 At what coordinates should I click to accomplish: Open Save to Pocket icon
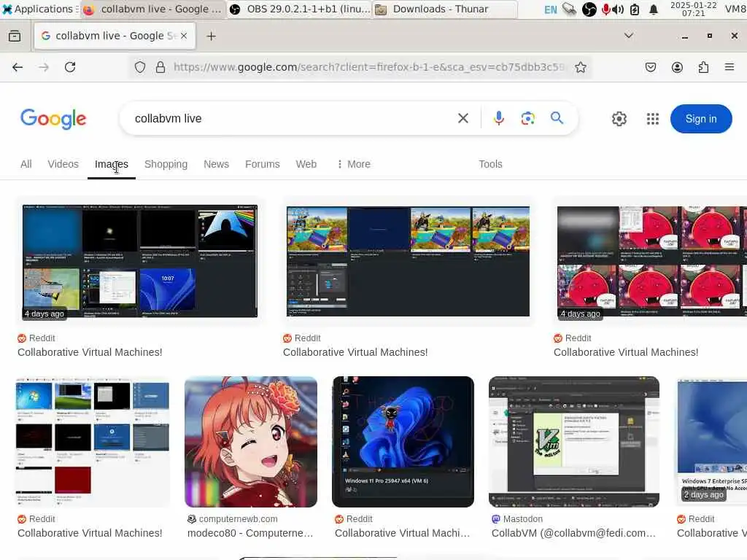pos(651,67)
